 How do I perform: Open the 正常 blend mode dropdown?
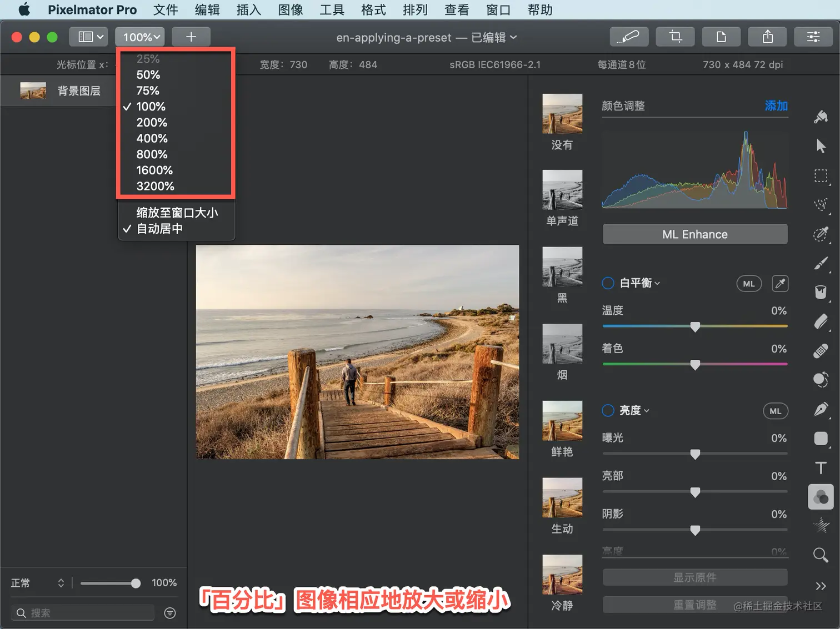pos(38,583)
